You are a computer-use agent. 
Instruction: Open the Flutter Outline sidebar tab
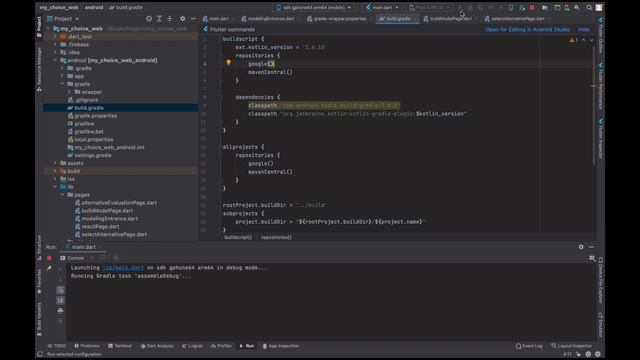601,36
